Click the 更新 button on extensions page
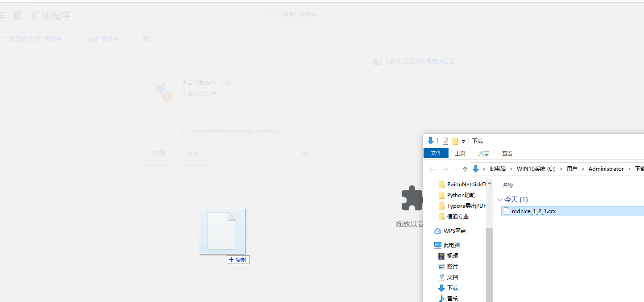This screenshot has height=302, width=644. click(x=148, y=39)
